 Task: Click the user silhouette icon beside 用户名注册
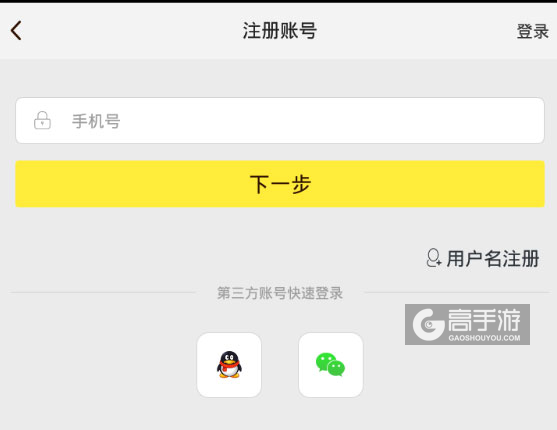tap(433, 258)
